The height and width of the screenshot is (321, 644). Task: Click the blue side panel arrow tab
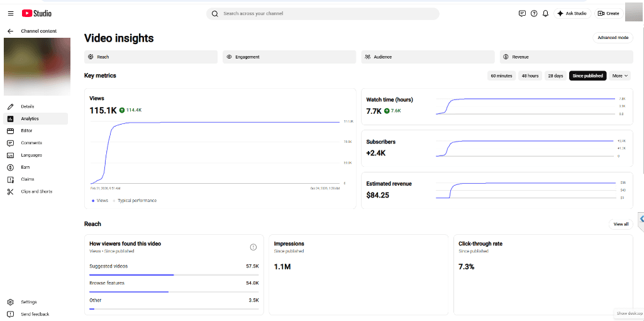(641, 219)
